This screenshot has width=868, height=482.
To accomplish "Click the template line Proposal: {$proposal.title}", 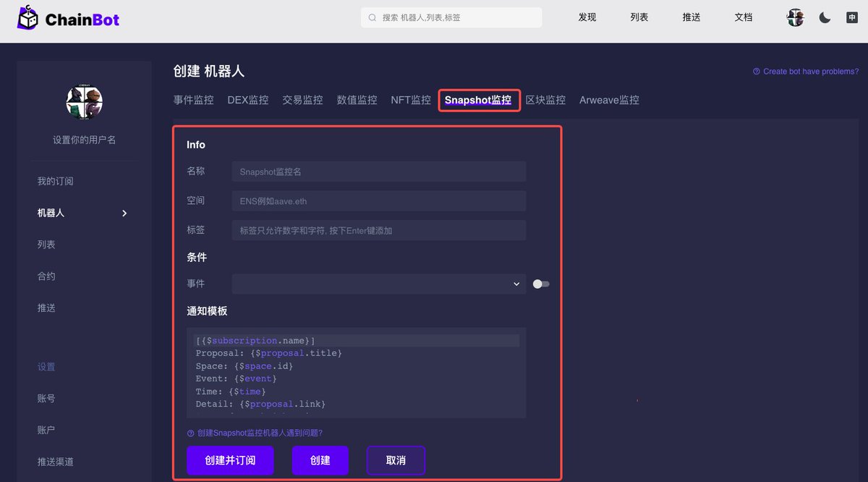I will tap(268, 353).
